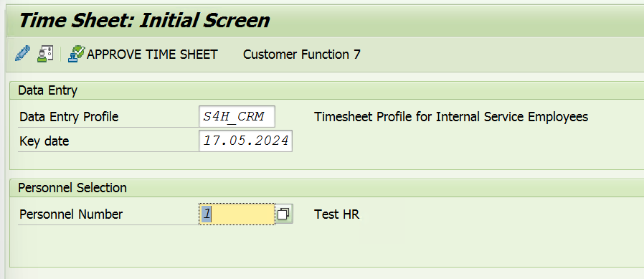Click the Key date label
This screenshot has width=644, height=279.
[44, 141]
